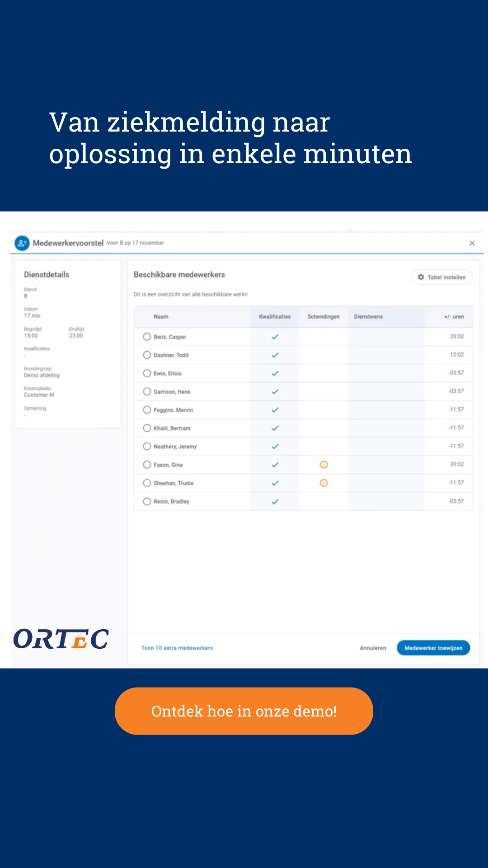The image size is (488, 868).
Task: Click the name Garrison, Hans
Action: click(172, 392)
